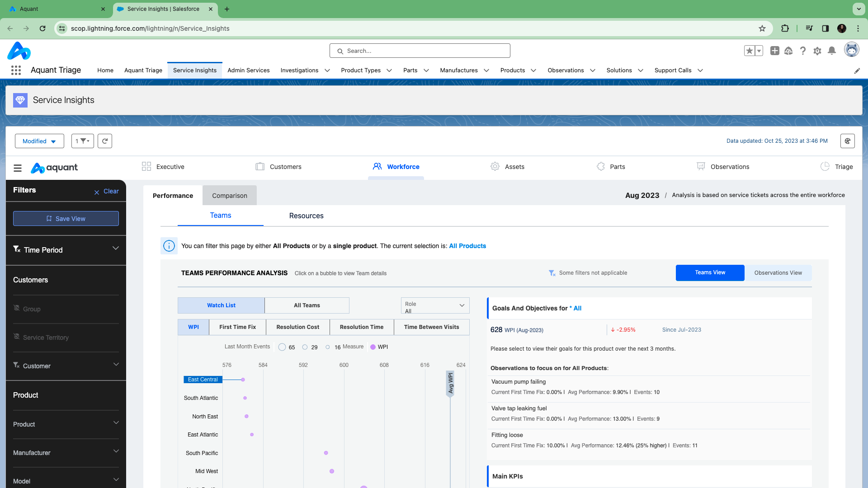Click the Save View button
This screenshot has height=488, width=868.
[66, 219]
